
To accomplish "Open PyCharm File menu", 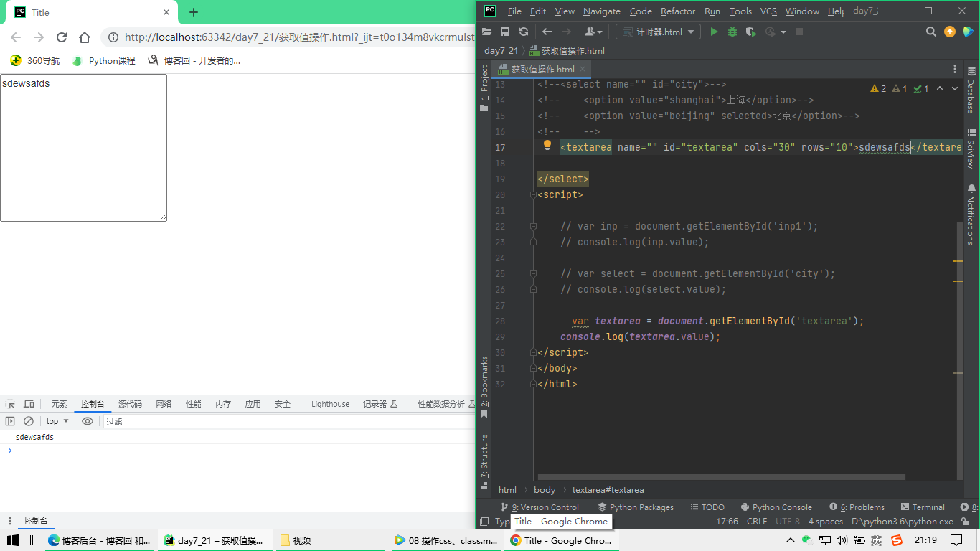I will (x=514, y=11).
